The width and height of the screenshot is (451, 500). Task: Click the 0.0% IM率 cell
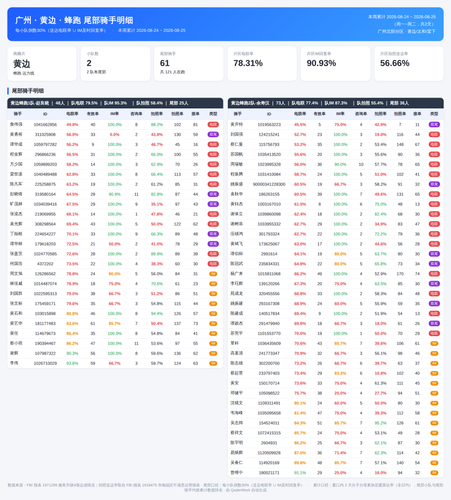coord(114,135)
